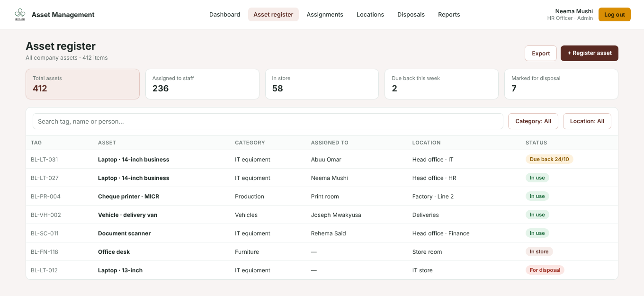Click assignee Neema Mushi in the table
The width and height of the screenshot is (644, 296).
pyautogui.click(x=330, y=178)
